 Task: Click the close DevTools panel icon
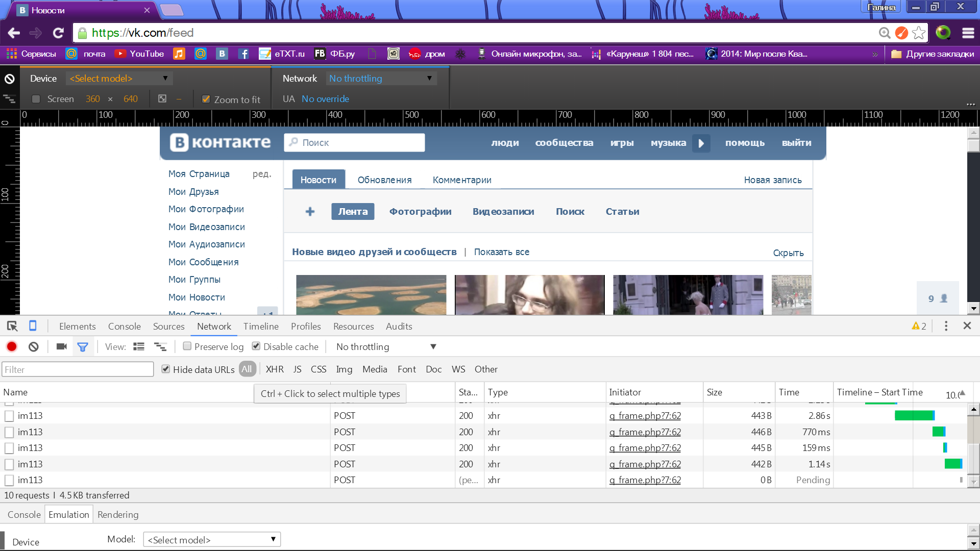pyautogui.click(x=967, y=327)
